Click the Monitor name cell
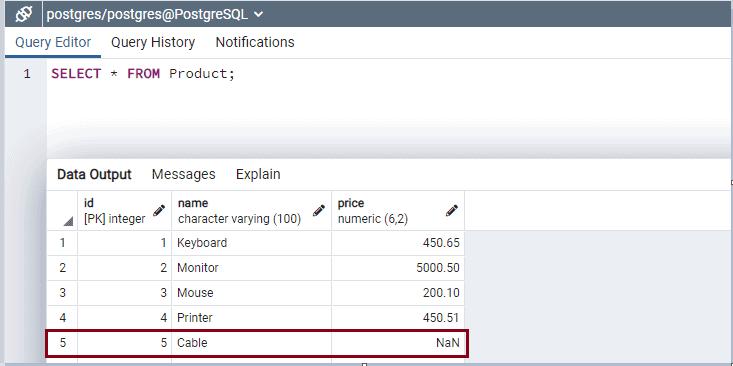 pos(252,268)
